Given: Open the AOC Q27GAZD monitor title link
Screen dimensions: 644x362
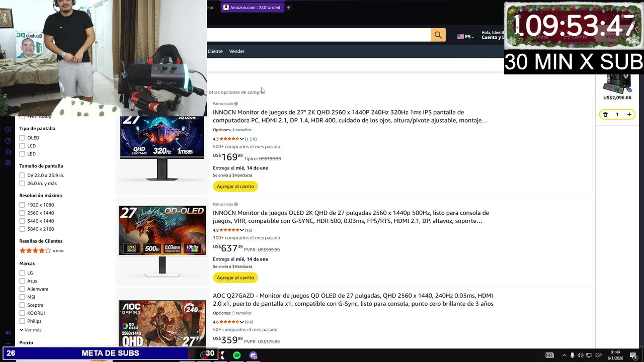Looking at the screenshot, I should tap(353, 300).
